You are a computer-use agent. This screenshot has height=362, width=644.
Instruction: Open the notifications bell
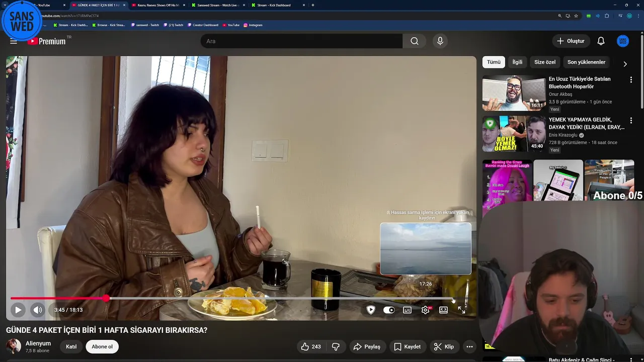pyautogui.click(x=601, y=41)
